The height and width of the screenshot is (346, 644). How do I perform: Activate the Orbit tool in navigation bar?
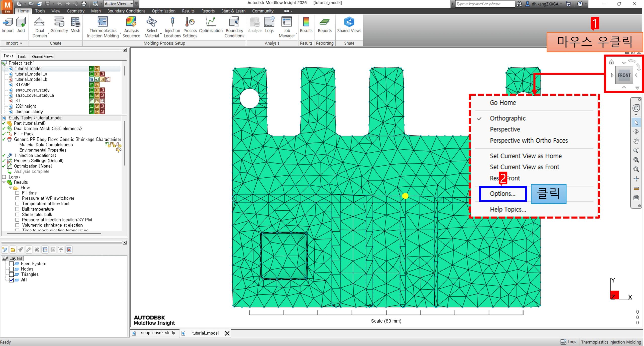(x=636, y=132)
